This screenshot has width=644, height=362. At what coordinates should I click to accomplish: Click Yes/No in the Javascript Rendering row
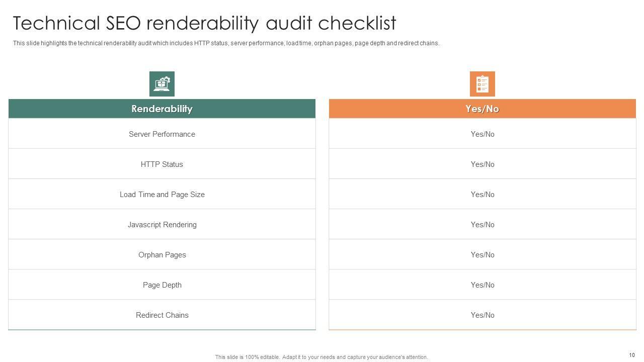coord(482,225)
